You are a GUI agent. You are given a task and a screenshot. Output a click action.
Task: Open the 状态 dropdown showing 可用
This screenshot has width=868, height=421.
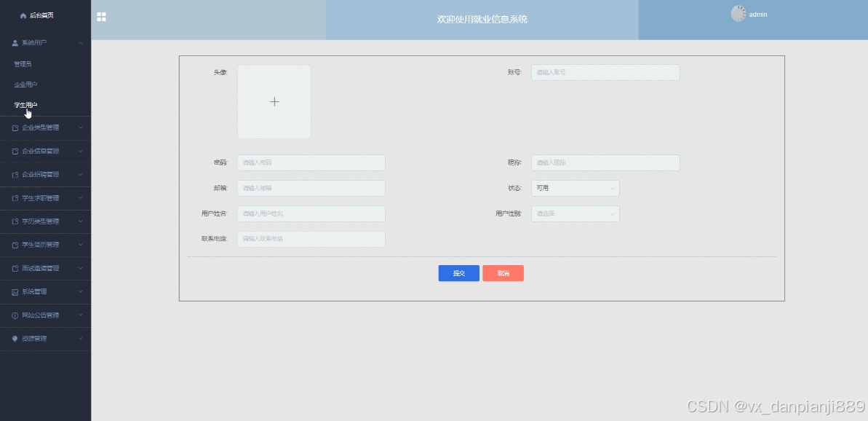(576, 189)
